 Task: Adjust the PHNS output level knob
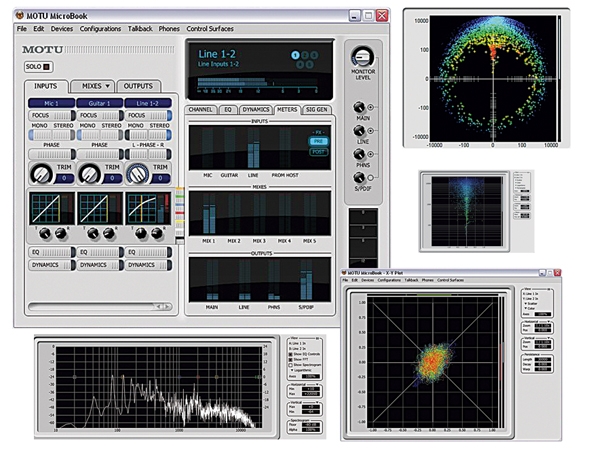[x=359, y=155]
